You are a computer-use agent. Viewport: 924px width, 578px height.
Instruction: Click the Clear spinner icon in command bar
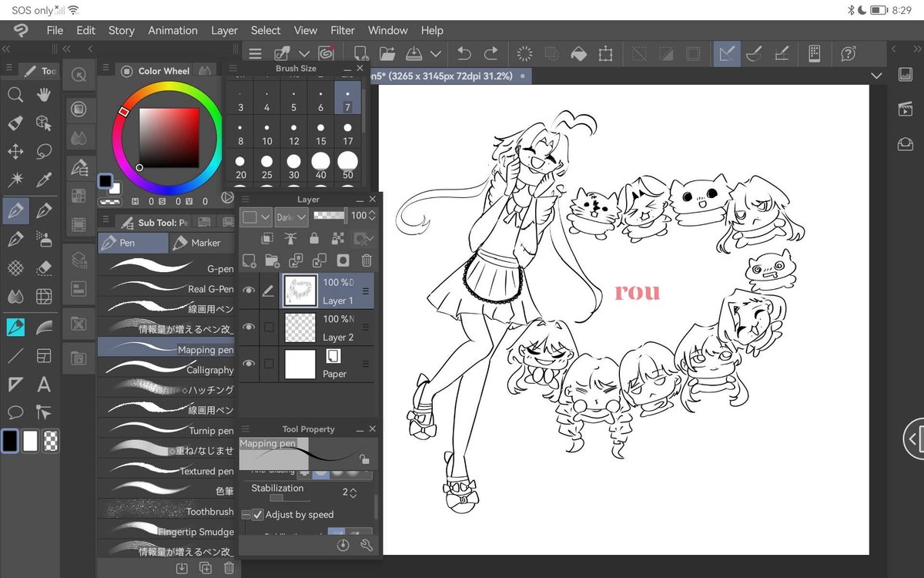pos(524,53)
